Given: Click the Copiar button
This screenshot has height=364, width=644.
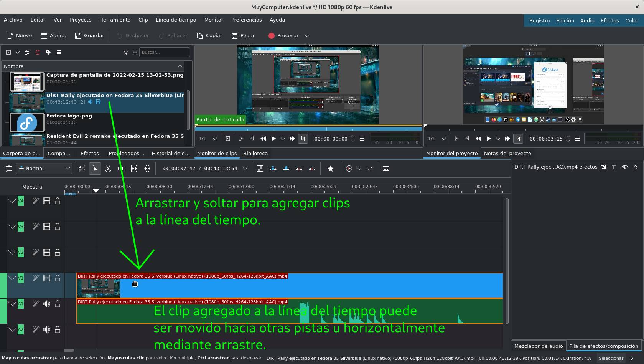Looking at the screenshot, I should 209,36.
